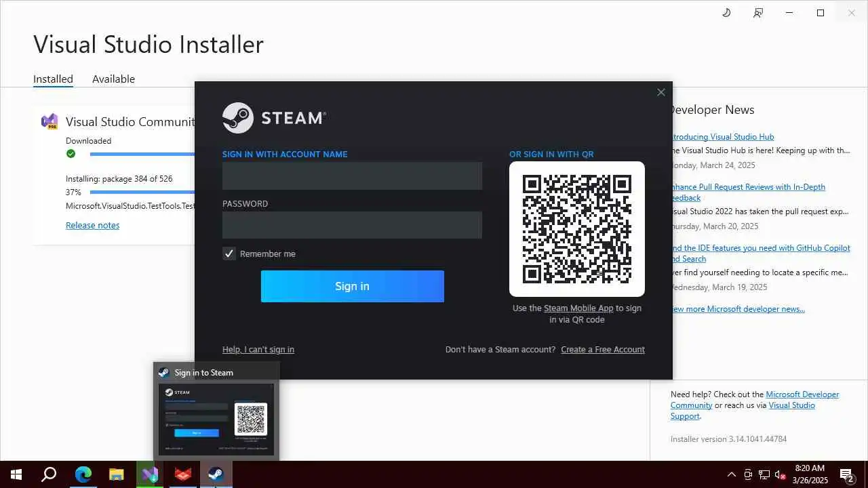This screenshot has height=488, width=868.
Task: Open Release notes link in Visual Studio Installer
Action: pos(92,225)
